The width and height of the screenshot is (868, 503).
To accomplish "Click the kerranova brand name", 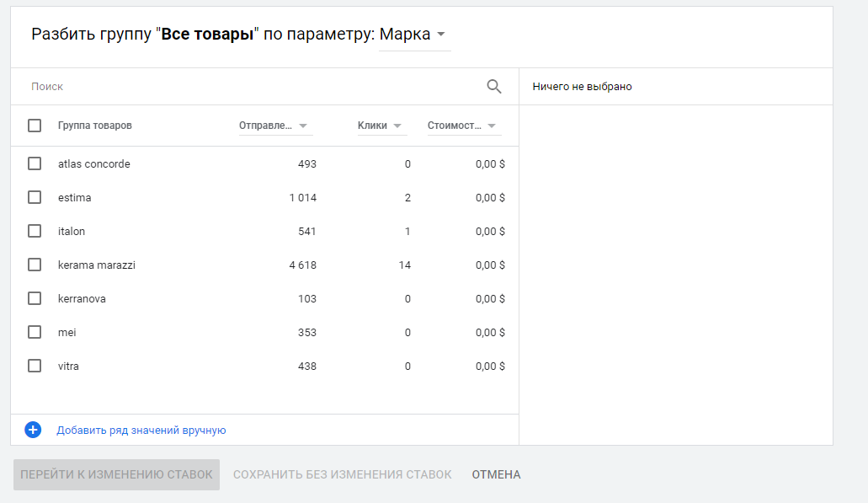I will tap(82, 299).
